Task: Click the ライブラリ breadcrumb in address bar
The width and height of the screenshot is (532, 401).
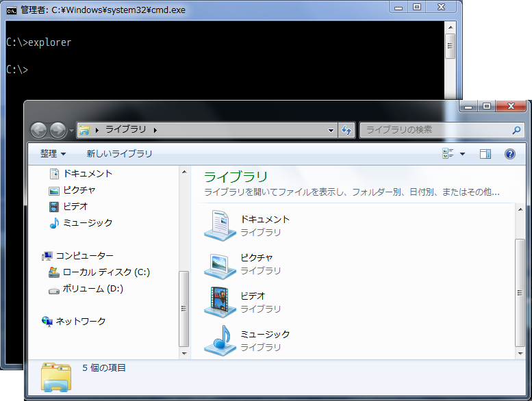Action: pyautogui.click(x=125, y=130)
